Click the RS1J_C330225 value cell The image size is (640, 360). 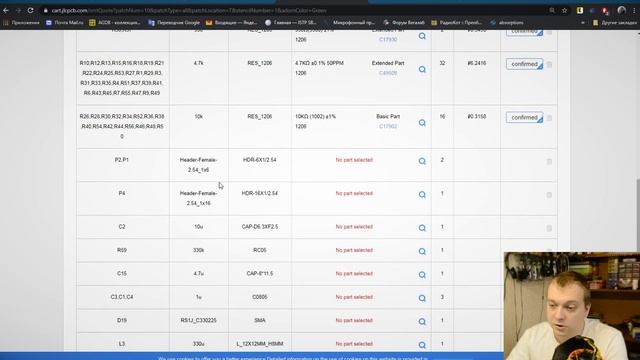pyautogui.click(x=198, y=320)
